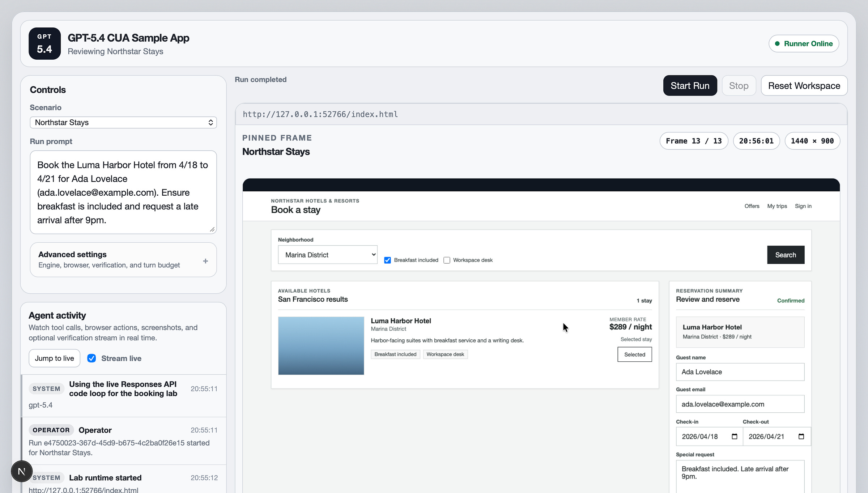Click the Luma Harbor Hotel photo thumbnail

pos(321,345)
